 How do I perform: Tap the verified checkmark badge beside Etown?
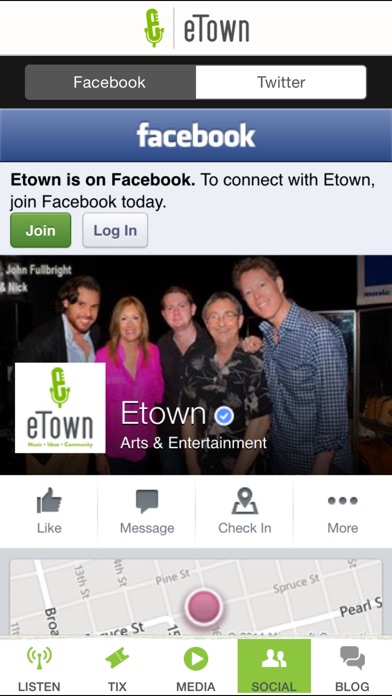coord(224,416)
